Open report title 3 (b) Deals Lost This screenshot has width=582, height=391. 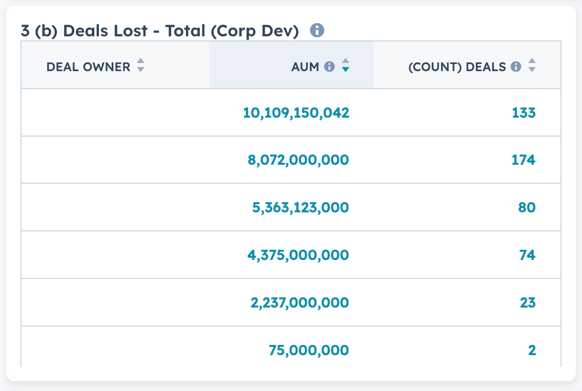click(160, 31)
